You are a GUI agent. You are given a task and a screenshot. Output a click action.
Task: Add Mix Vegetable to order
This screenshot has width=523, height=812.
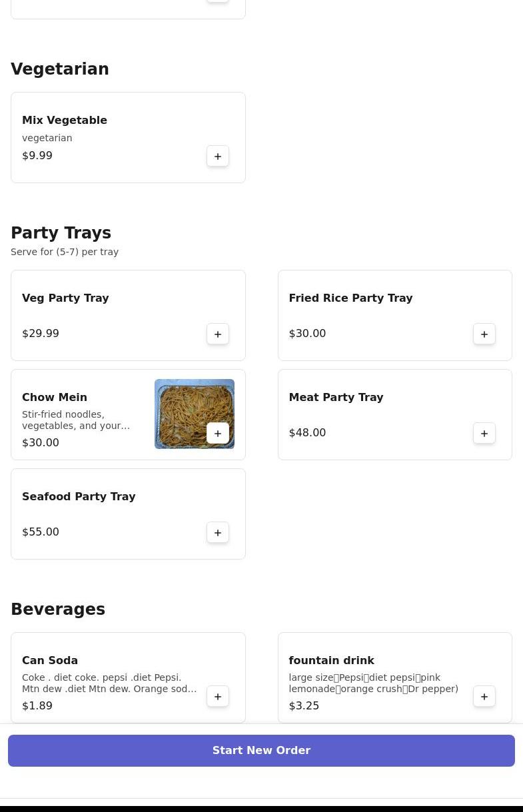[x=218, y=157]
